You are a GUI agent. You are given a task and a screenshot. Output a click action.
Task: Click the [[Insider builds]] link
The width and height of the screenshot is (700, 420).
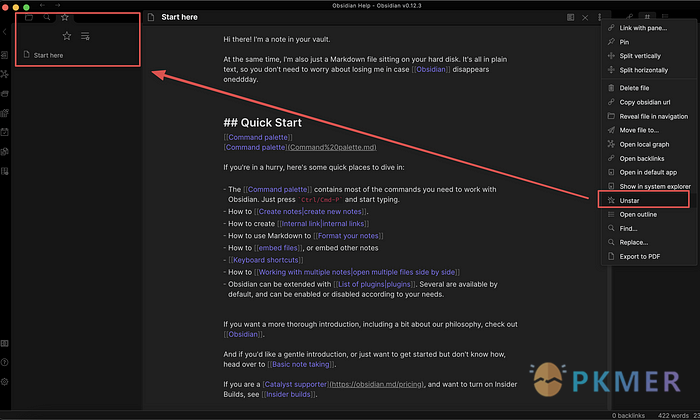click(x=289, y=395)
